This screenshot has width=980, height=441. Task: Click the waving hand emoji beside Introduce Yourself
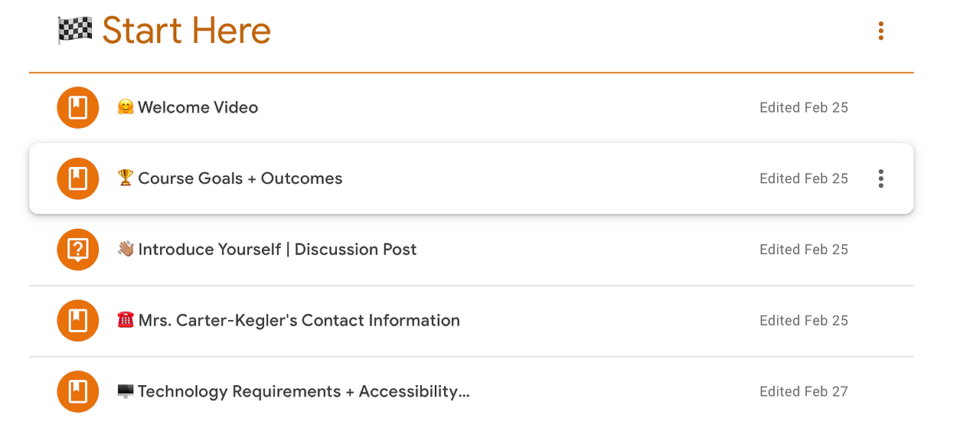(x=126, y=249)
